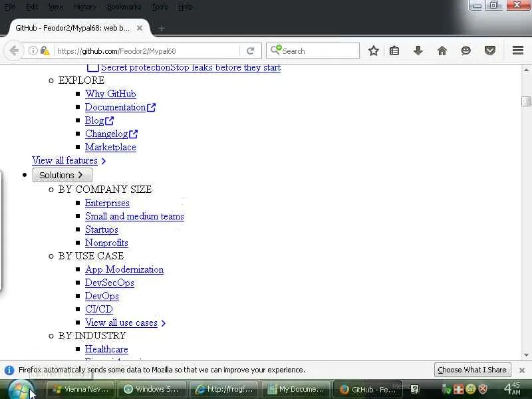Screen dimensions: 532x399
Task: Open the Help menu
Action: click(x=186, y=7)
